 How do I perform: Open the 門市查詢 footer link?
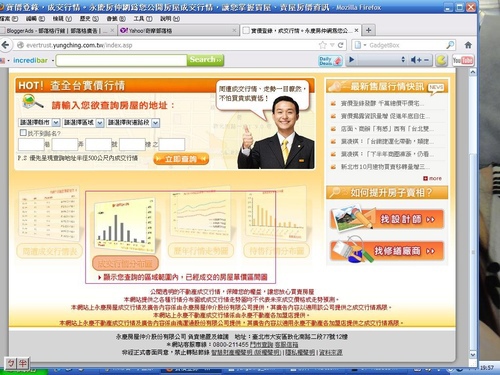click(x=261, y=344)
